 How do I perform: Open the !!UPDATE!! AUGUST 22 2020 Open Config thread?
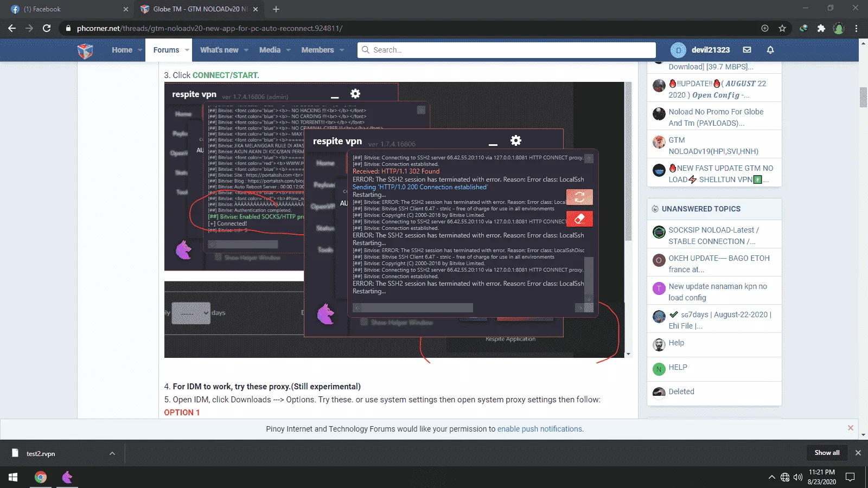tap(717, 89)
